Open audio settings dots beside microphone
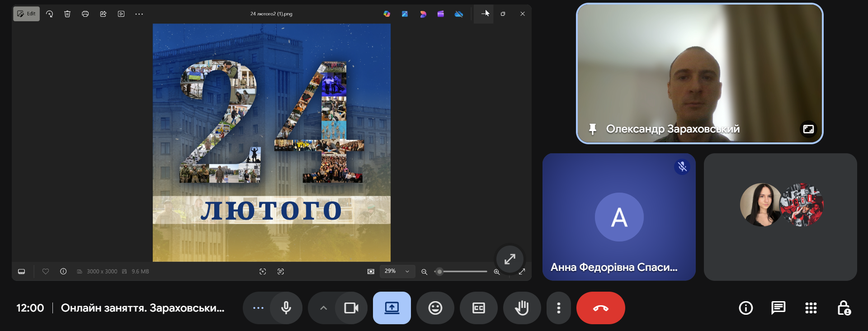The width and height of the screenshot is (868, 331). coord(258,308)
